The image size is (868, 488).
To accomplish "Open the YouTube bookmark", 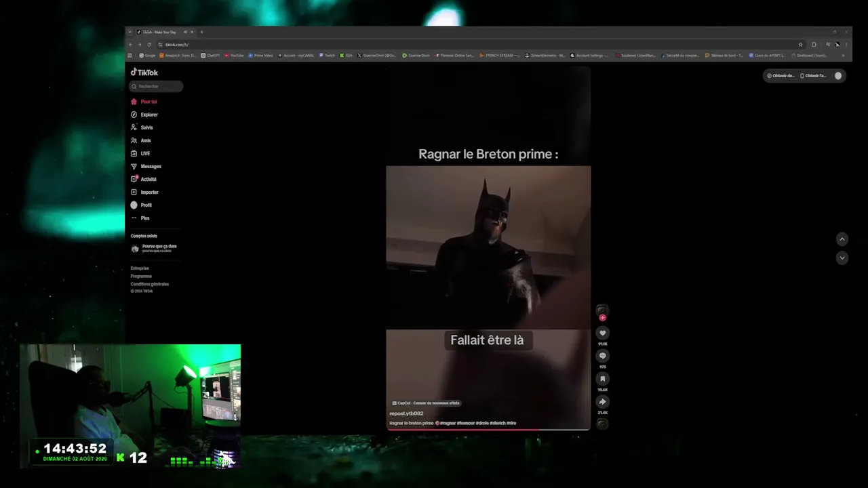I will [x=235, y=56].
